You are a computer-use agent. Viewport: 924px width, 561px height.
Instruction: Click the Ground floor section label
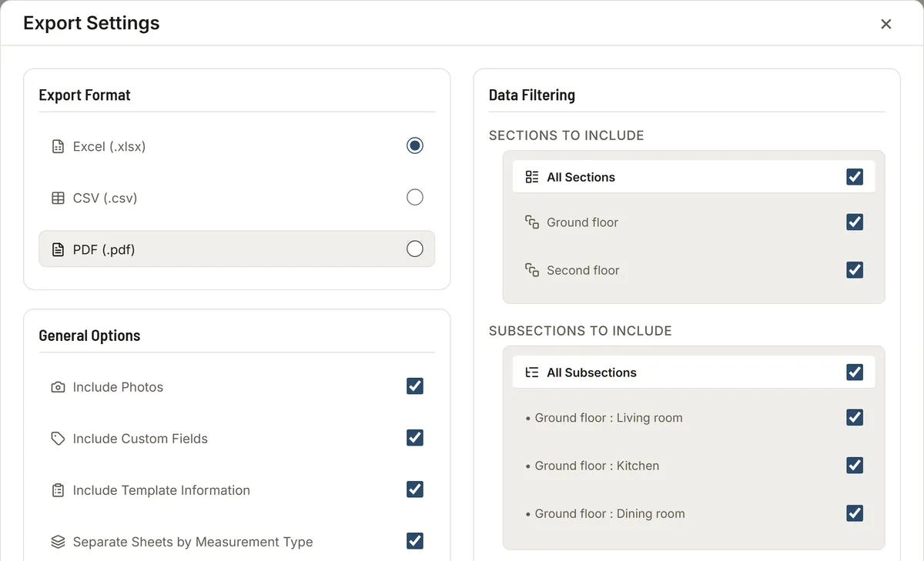pos(583,222)
